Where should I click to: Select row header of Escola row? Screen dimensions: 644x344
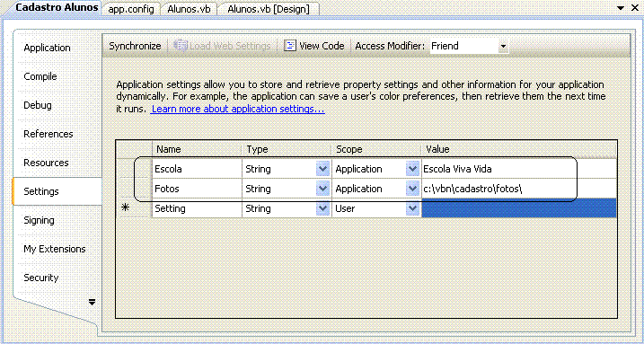(134, 169)
